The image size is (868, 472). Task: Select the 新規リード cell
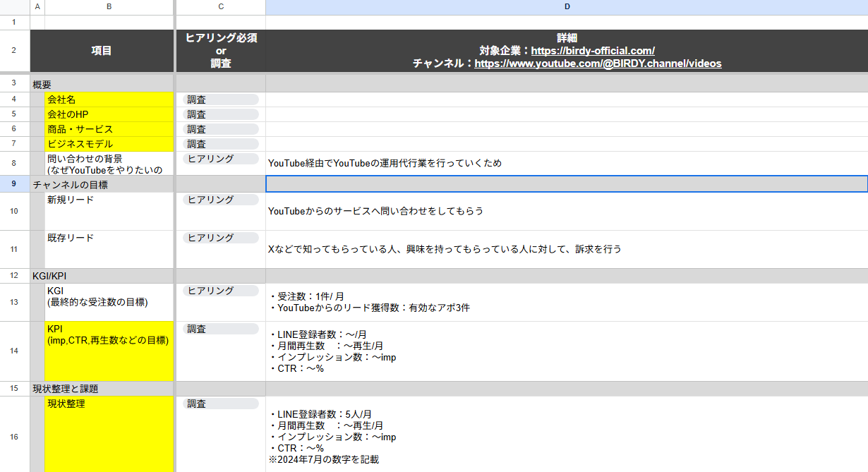pyautogui.click(x=109, y=211)
